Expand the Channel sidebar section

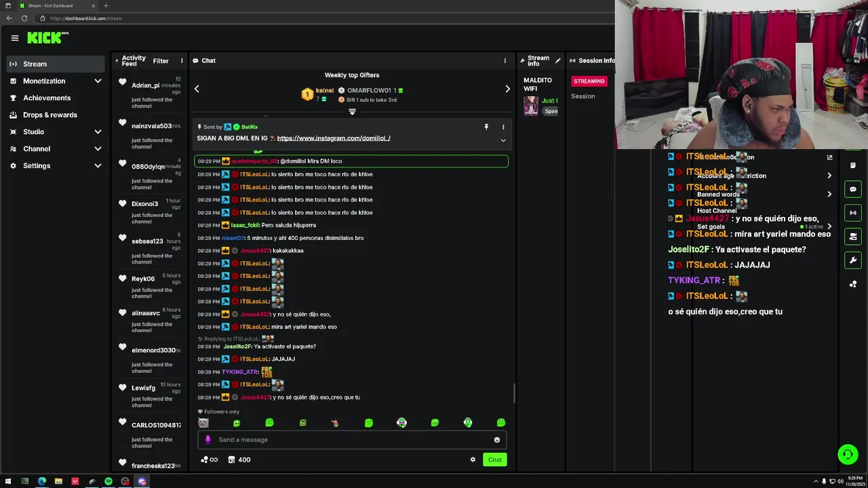[55, 148]
